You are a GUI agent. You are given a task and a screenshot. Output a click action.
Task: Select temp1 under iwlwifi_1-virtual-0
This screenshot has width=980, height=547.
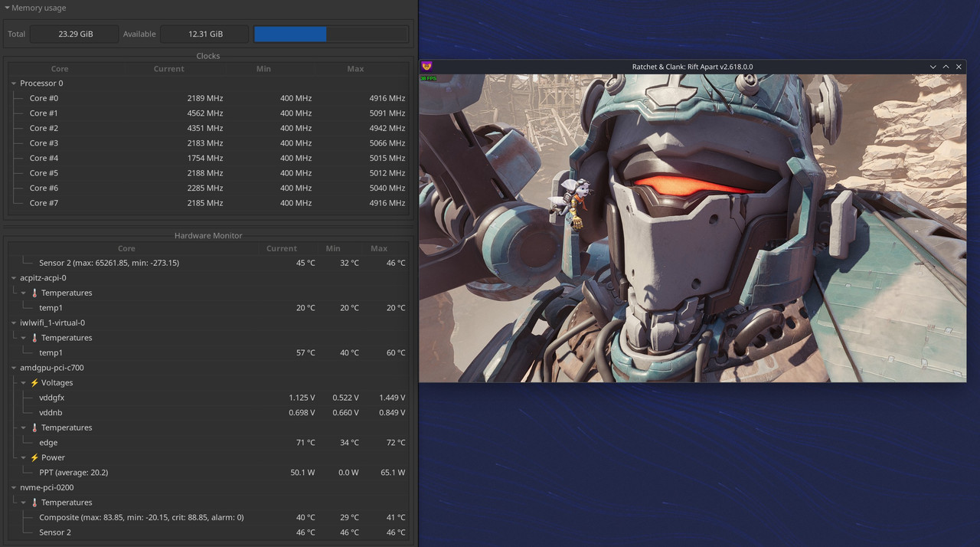pos(208,352)
